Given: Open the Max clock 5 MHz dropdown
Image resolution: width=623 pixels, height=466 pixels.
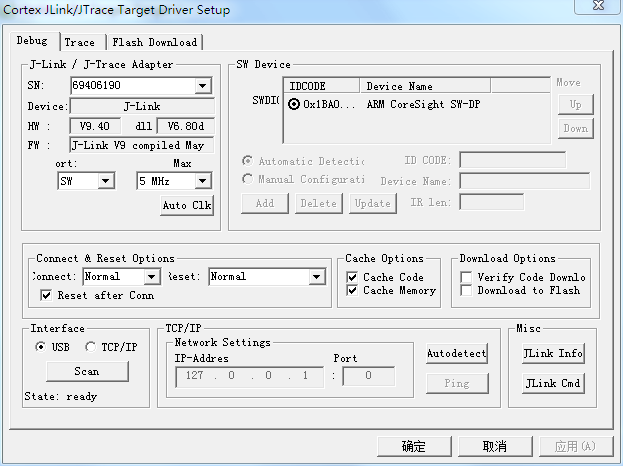Looking at the screenshot, I should click(203, 181).
